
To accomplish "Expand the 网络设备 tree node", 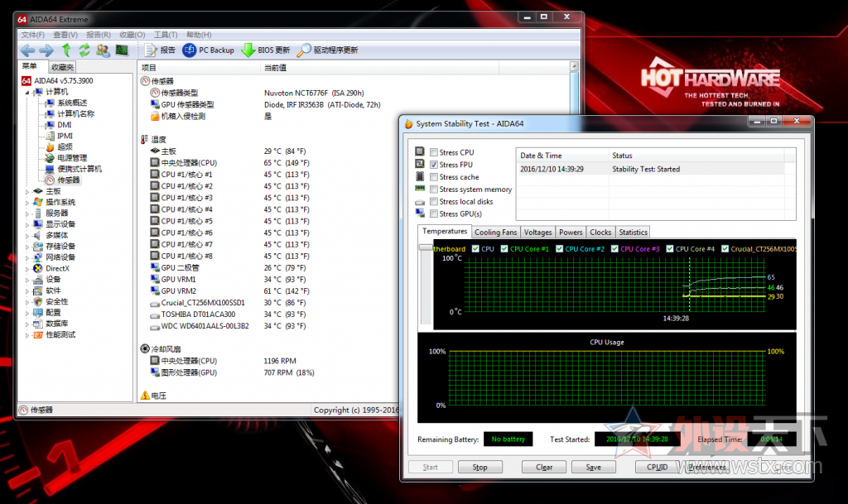I will point(27,257).
